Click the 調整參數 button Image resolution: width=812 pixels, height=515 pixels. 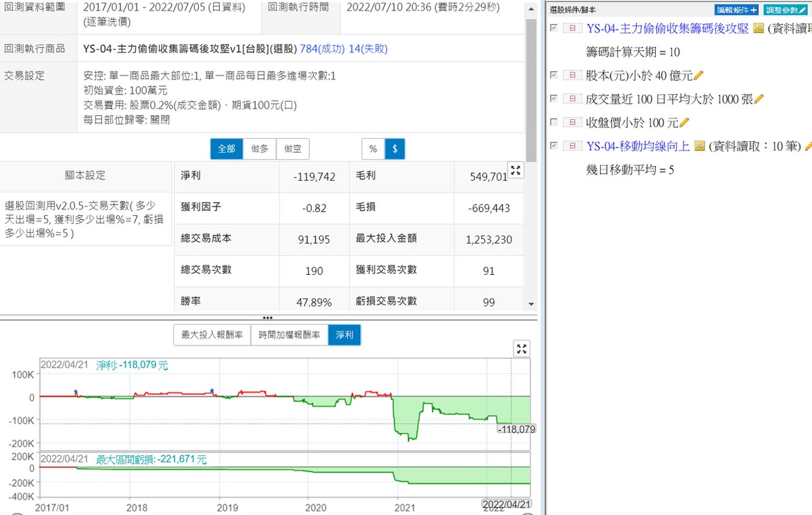pos(785,10)
